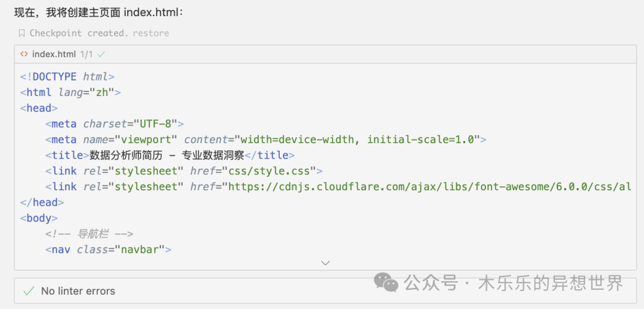Click the DOCTYPE html declaration line
Image resolution: width=644 pixels, height=309 pixels.
pyautogui.click(x=67, y=77)
